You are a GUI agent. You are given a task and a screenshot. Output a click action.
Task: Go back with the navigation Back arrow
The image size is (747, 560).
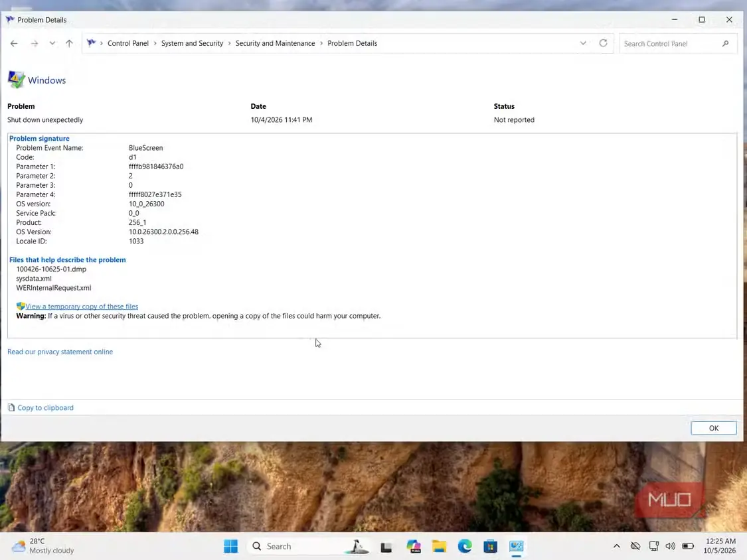pyautogui.click(x=14, y=43)
